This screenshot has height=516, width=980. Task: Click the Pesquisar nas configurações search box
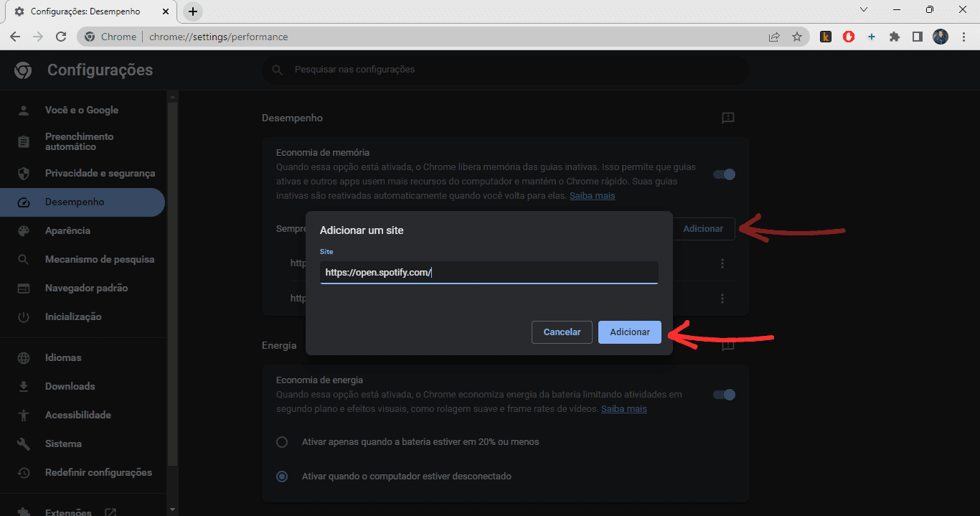point(505,70)
